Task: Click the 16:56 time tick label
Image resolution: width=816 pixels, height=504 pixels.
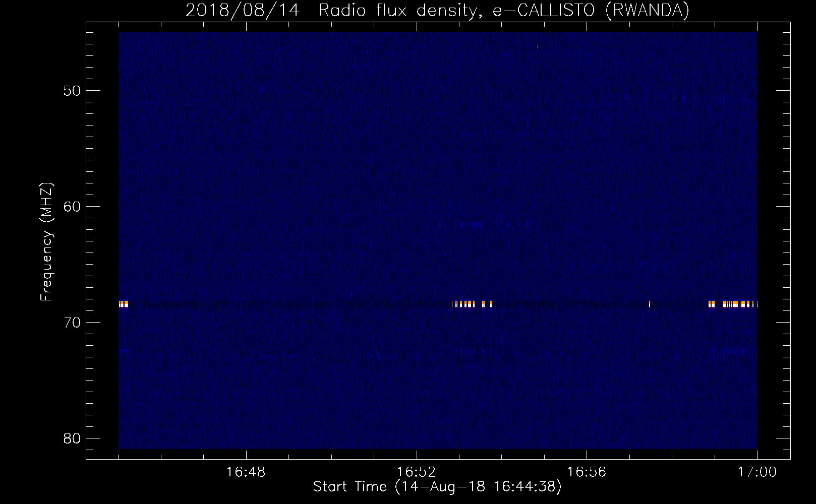Action: (x=587, y=472)
